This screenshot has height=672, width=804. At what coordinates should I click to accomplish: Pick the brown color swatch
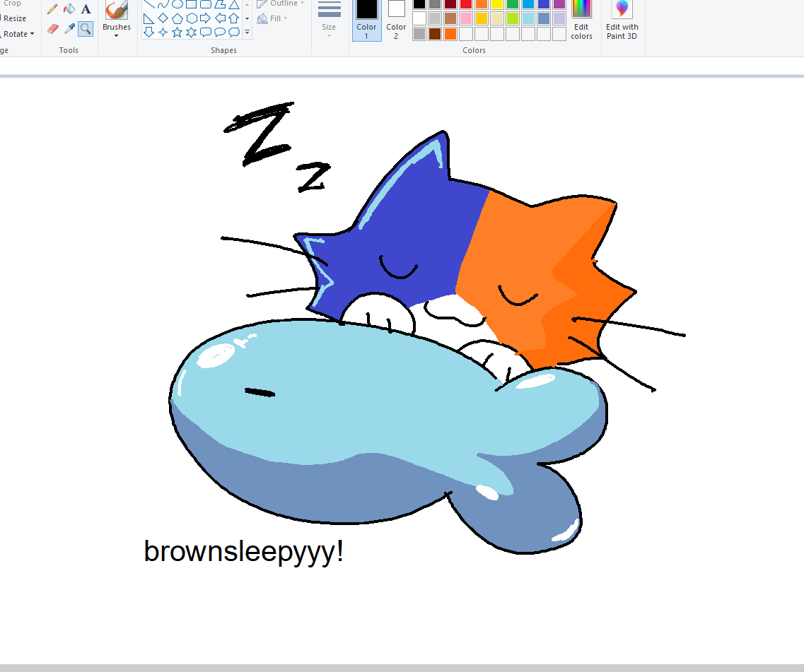[450, 18]
